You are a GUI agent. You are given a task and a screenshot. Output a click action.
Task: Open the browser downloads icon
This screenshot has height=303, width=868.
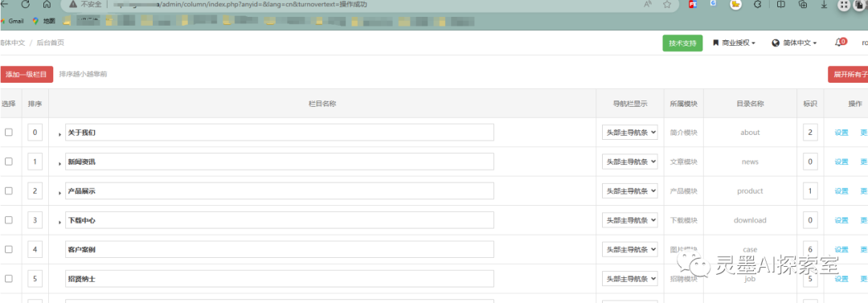[x=825, y=4]
